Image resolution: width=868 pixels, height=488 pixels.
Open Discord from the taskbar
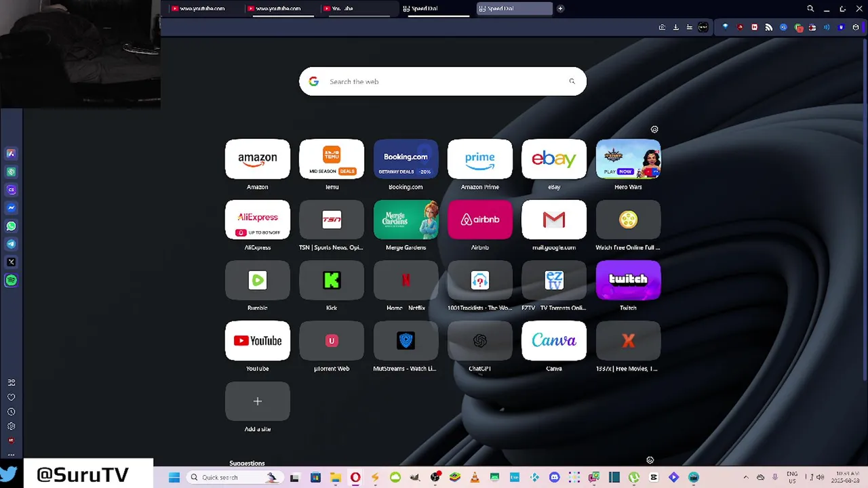click(x=554, y=477)
